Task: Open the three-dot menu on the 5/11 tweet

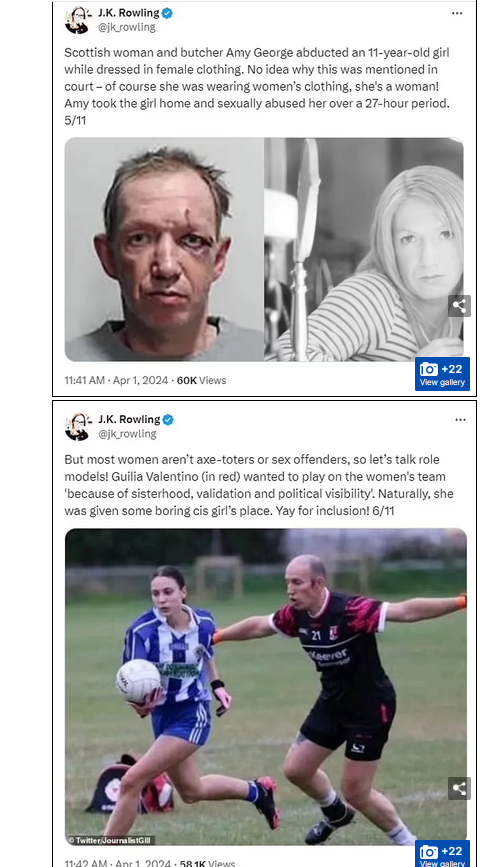Action: (456, 13)
